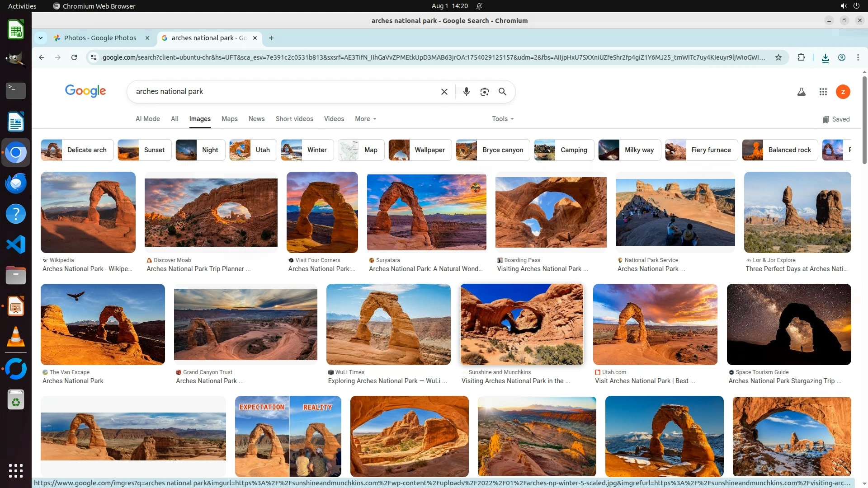The width and height of the screenshot is (868, 488).
Task: Open the Extensions puzzle icon
Action: pyautogui.click(x=801, y=57)
